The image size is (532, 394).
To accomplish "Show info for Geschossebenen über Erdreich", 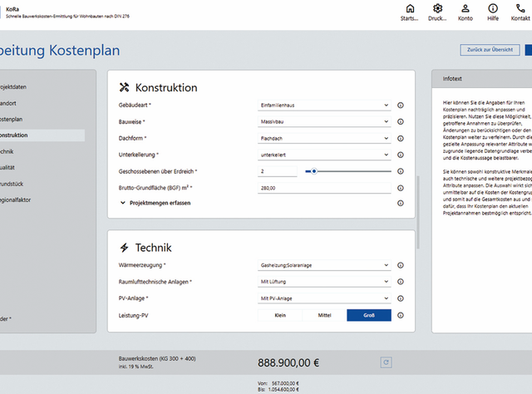I will coord(401,171).
